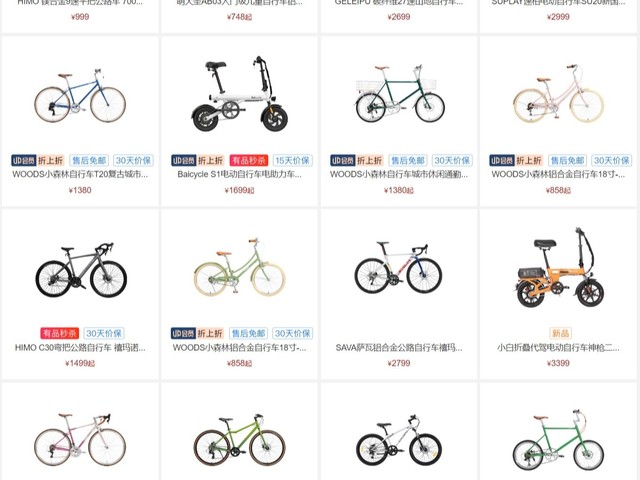The image size is (640, 480).
Task: Click the 有品秒杀 tag under HIMO C30
Action: click(x=60, y=333)
